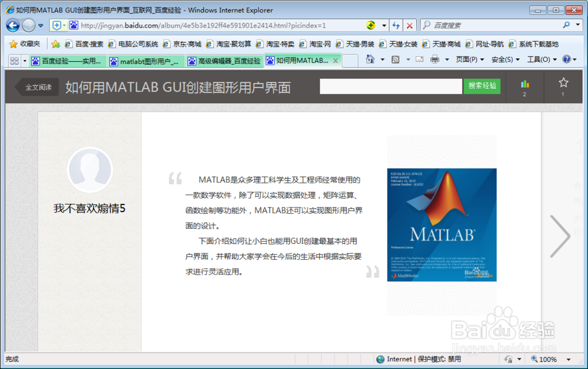The width and height of the screenshot is (588, 369).
Task: Open the 工具(O) menu
Action: coord(542,59)
